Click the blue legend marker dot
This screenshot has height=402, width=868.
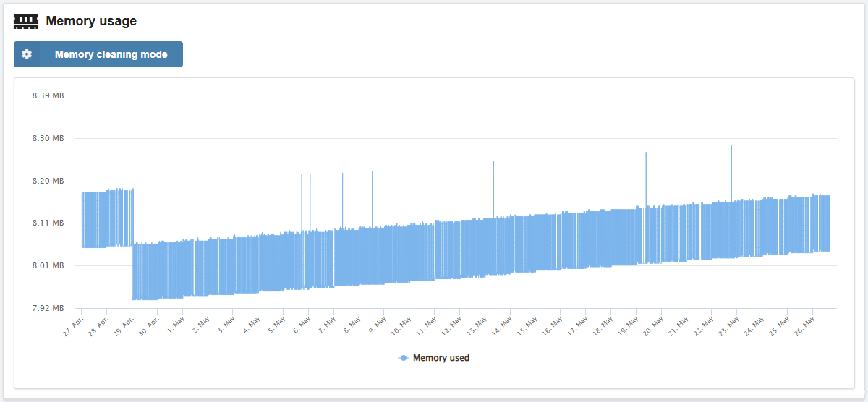click(404, 358)
